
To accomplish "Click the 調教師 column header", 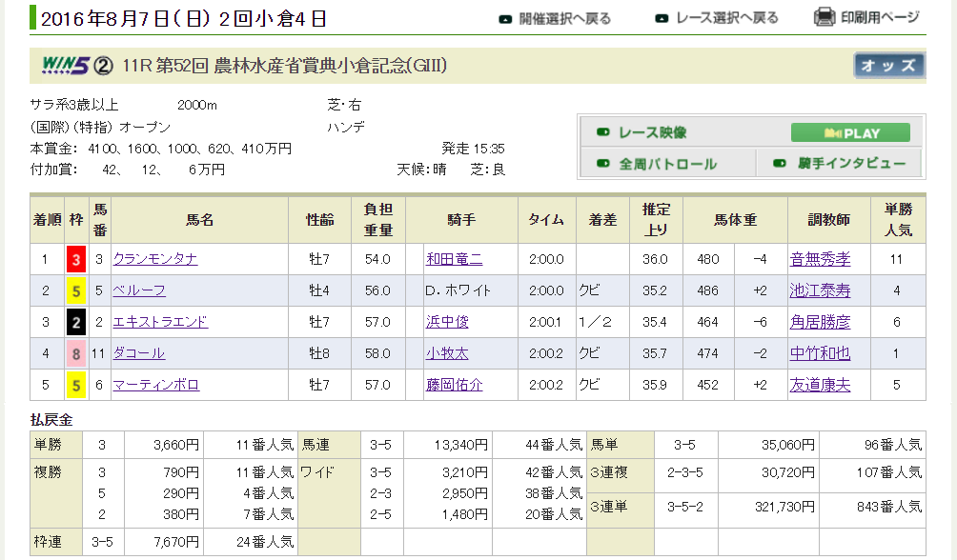I will click(x=829, y=220).
